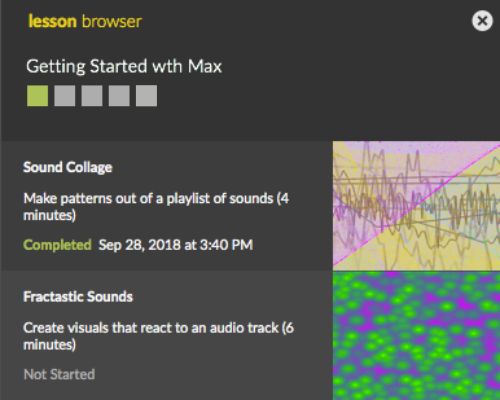Click 'minutes)' text under Sound Collage
500x400 pixels.
point(50,215)
